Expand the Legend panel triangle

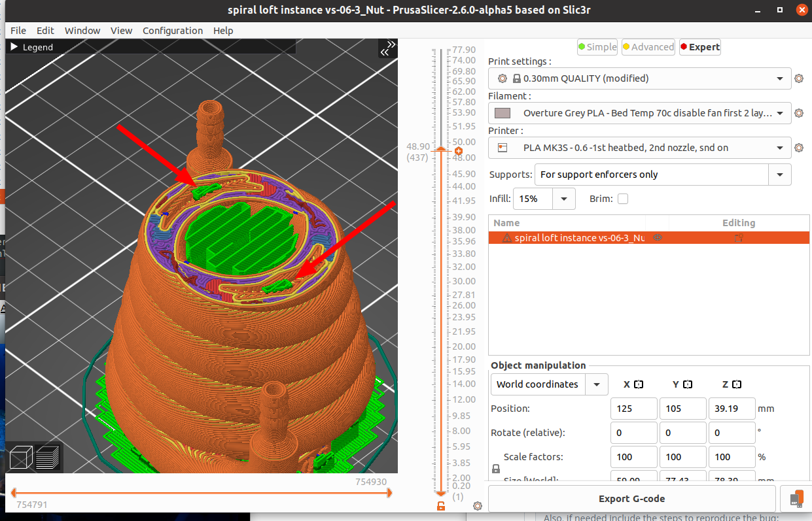[15, 47]
